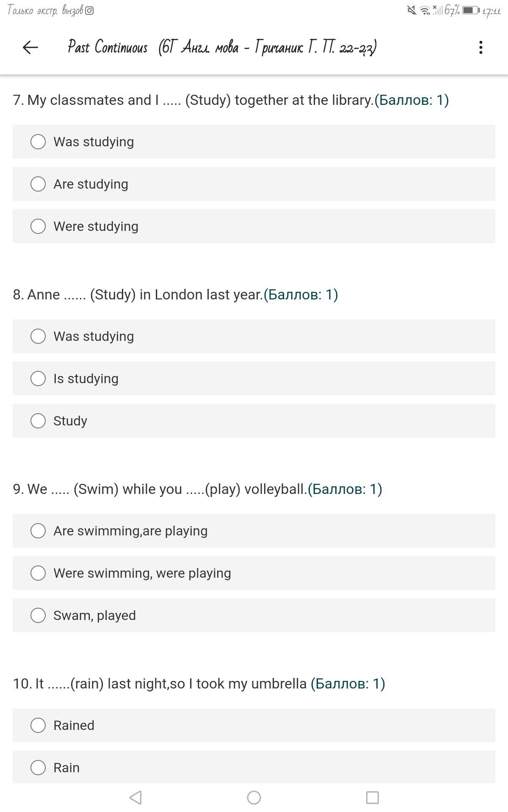Open recent apps square button
Screen dimensions: 508x812
[x=372, y=798]
